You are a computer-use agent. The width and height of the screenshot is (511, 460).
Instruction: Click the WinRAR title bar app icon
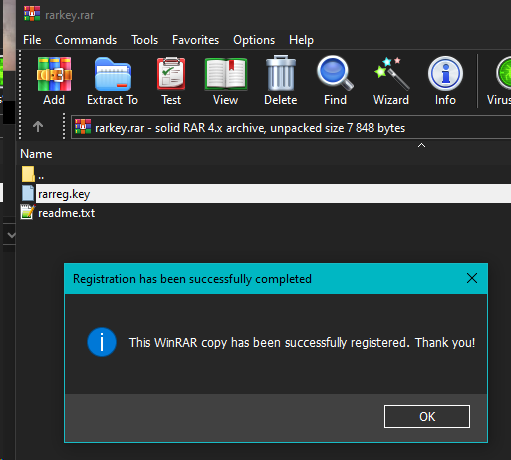pyautogui.click(x=32, y=14)
